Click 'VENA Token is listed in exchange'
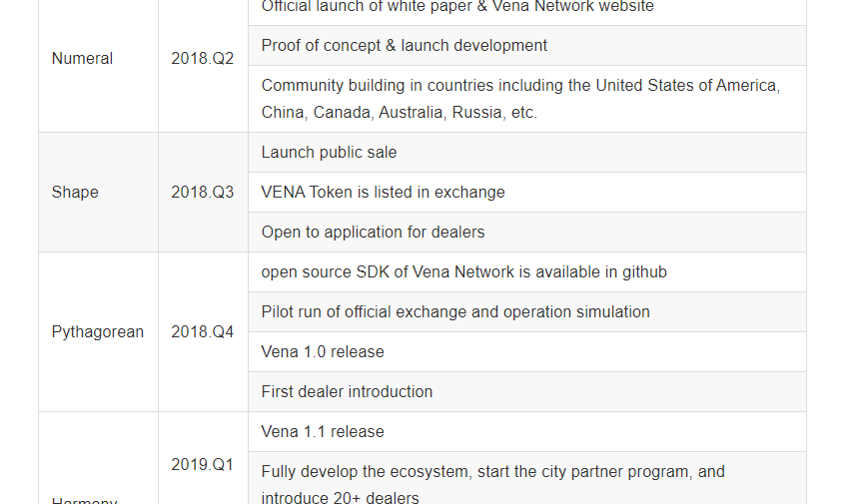The image size is (861, 504). [384, 193]
